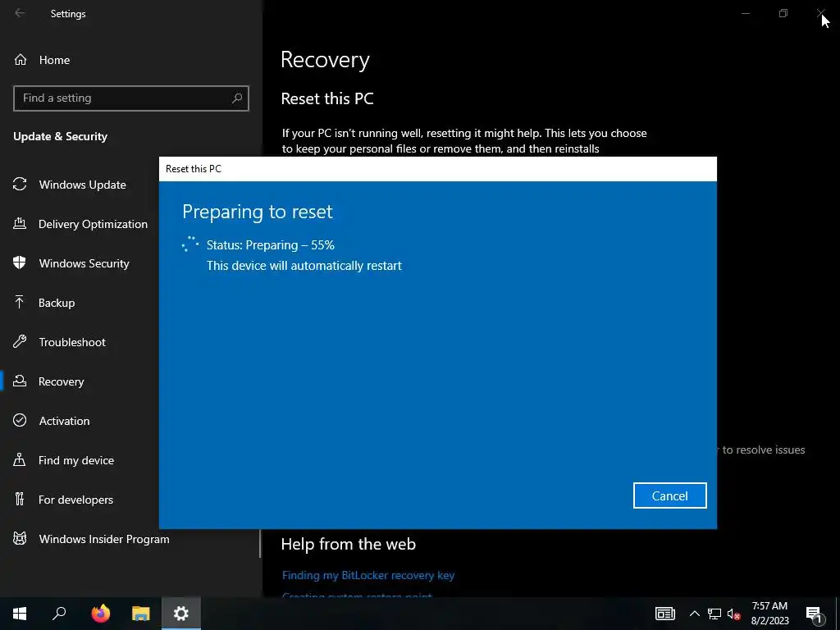Click the Troubleshoot wrench icon
This screenshot has height=630, width=840.
coord(20,341)
